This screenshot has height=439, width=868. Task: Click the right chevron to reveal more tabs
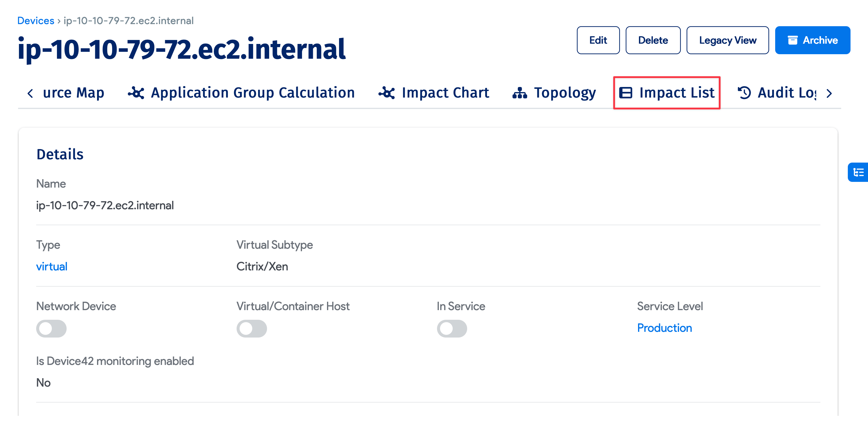tap(829, 94)
